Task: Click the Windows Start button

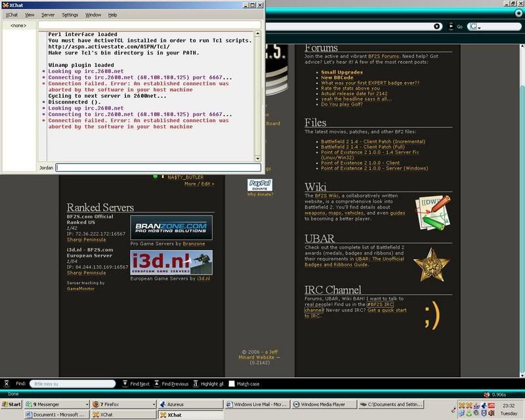Action: [x=11, y=404]
